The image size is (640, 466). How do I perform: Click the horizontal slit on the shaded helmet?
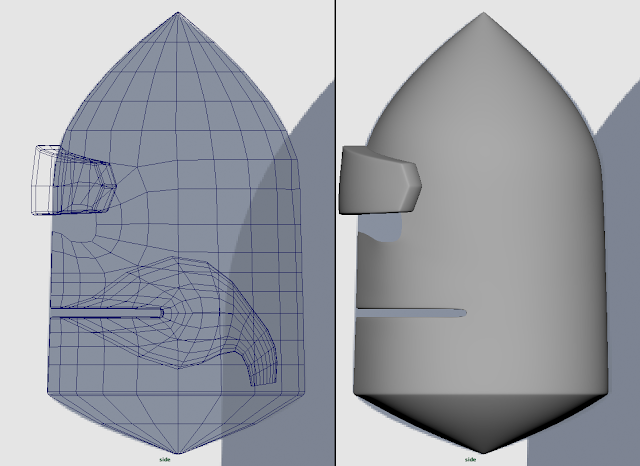pos(411,313)
